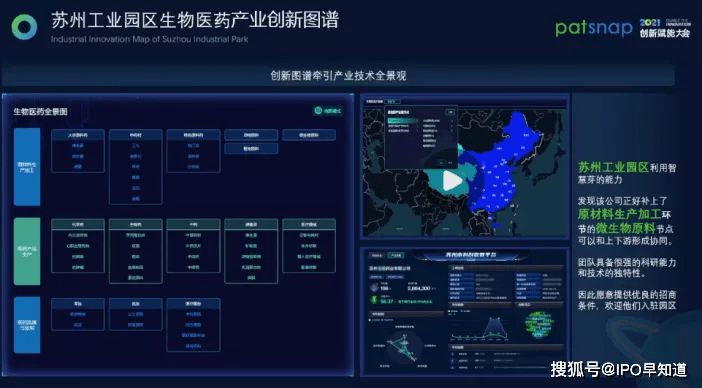
Task: Open the 微生物原料 node
Action: coord(309,135)
